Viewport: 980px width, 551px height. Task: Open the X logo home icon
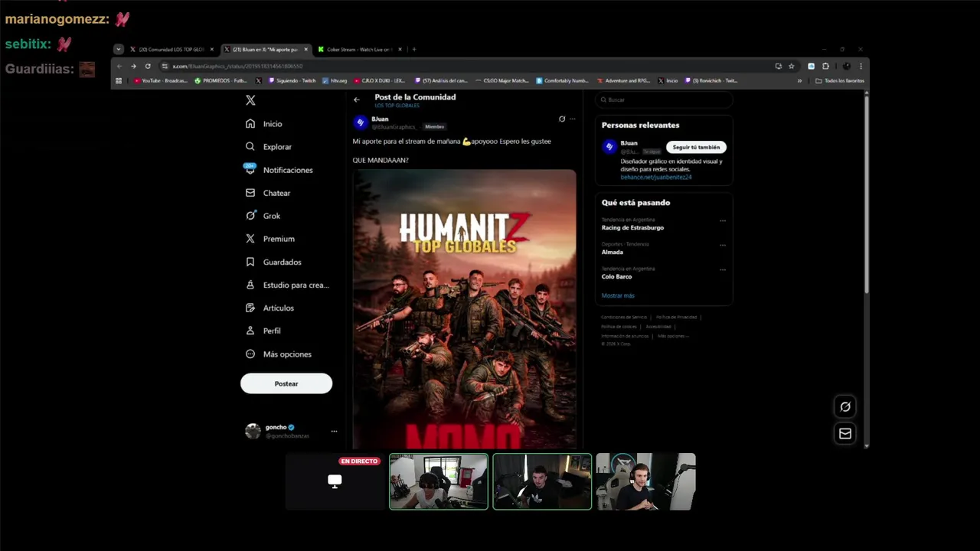coord(250,100)
